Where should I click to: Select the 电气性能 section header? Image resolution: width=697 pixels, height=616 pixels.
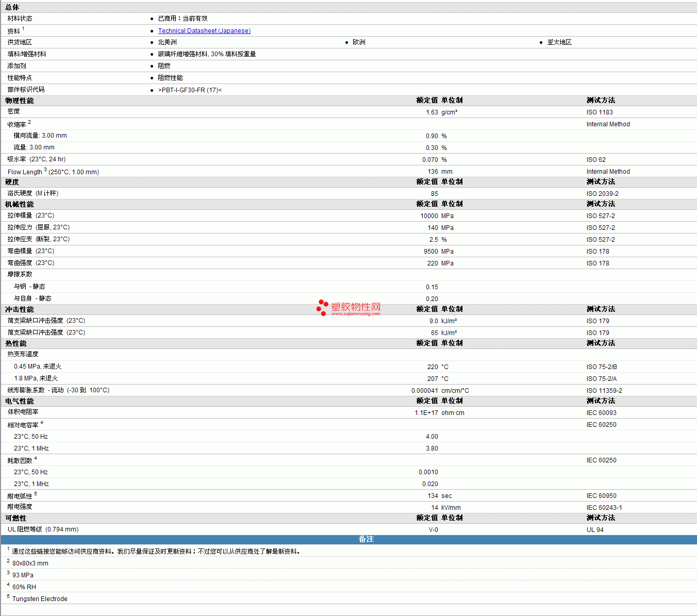(20, 401)
